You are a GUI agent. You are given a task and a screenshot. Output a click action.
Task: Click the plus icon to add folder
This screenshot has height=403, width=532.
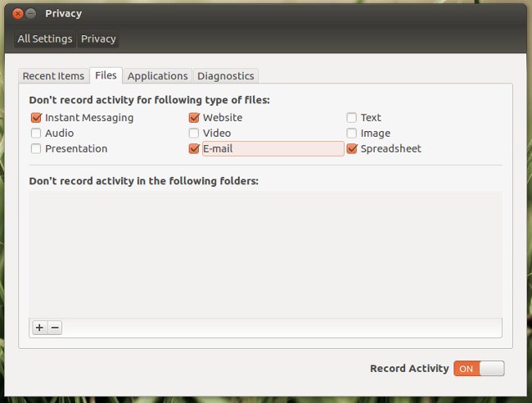click(39, 328)
